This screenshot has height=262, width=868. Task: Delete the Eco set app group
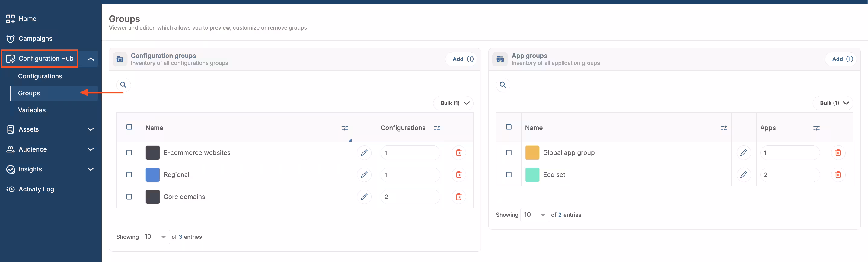[838, 175]
